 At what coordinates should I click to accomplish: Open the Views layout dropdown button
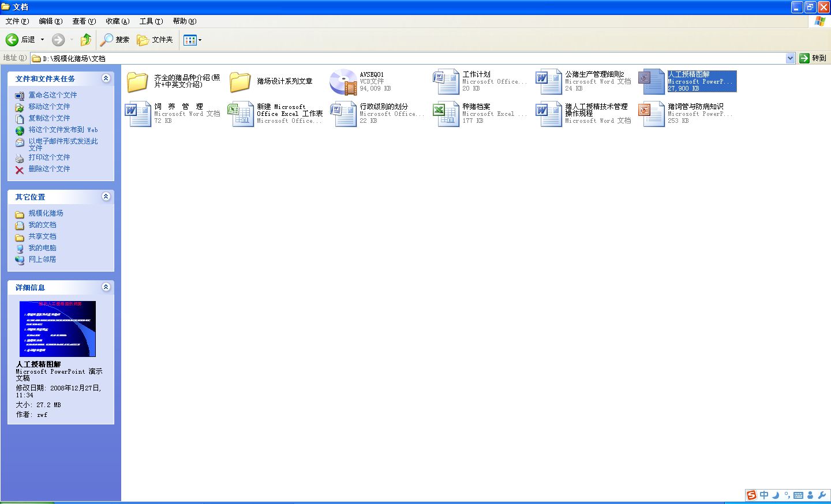pos(192,40)
